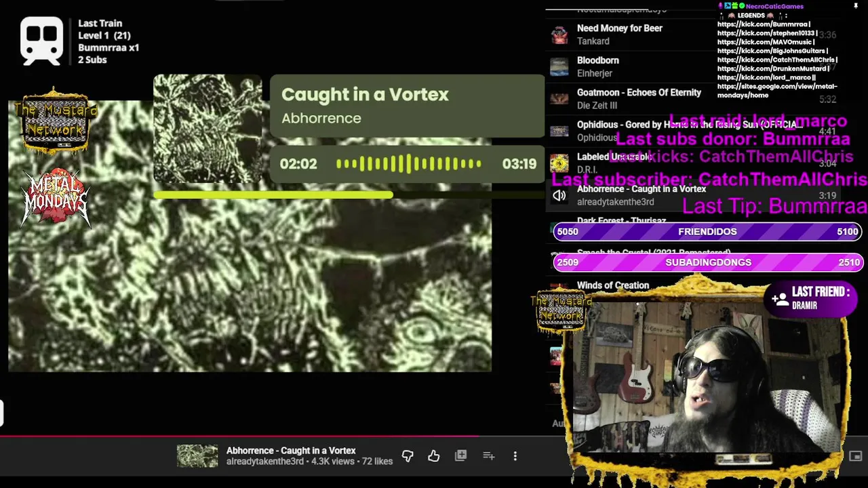This screenshot has width=868, height=488.
Task: Click the yellow-green overlay progress bar
Action: [349, 195]
